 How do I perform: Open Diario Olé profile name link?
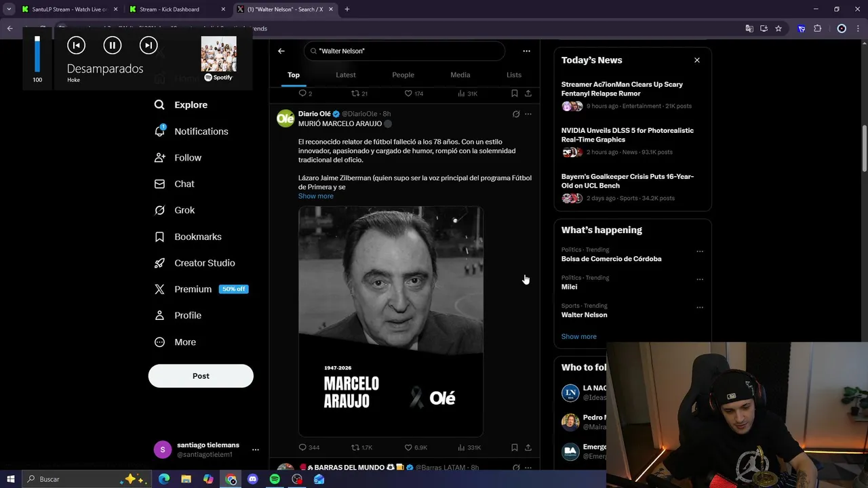coord(315,114)
